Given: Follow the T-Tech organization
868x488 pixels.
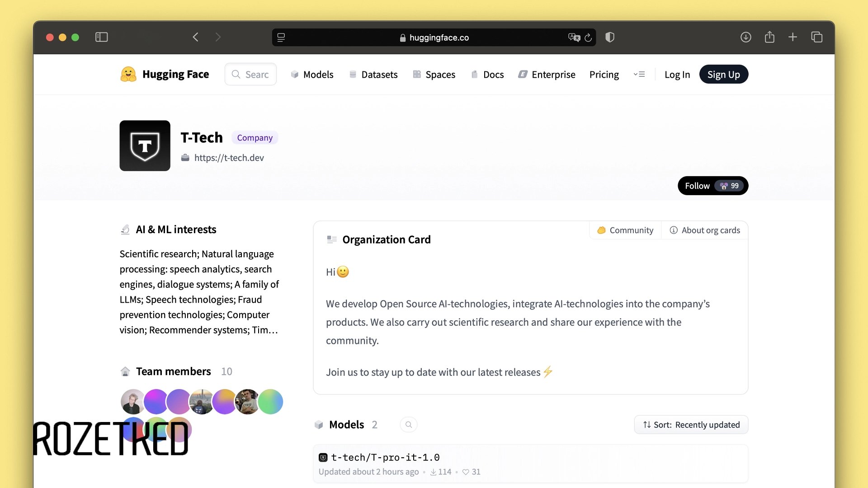Looking at the screenshot, I should coord(713,186).
